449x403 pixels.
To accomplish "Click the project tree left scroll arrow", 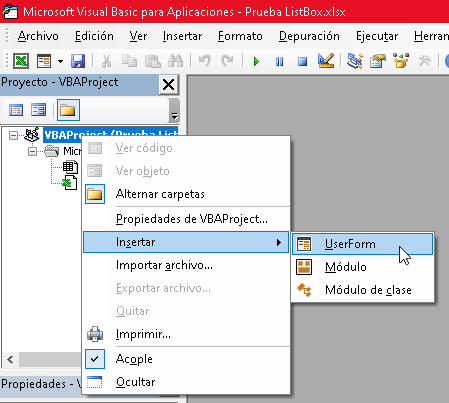I will [x=10, y=360].
